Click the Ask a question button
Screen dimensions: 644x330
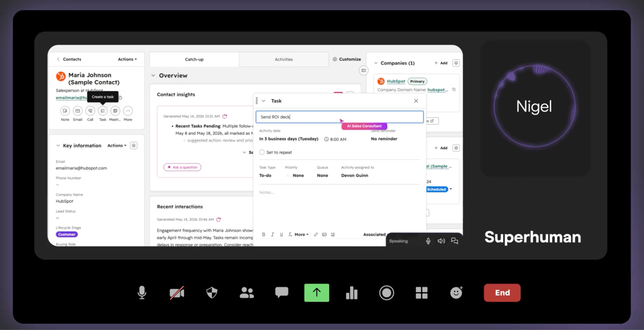182,167
